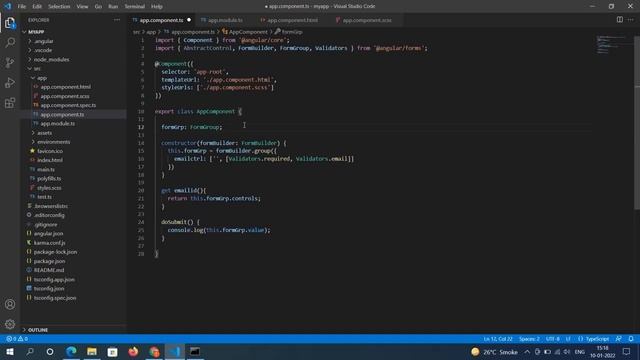
Task: Open the Manage gear icon
Action: (10, 324)
